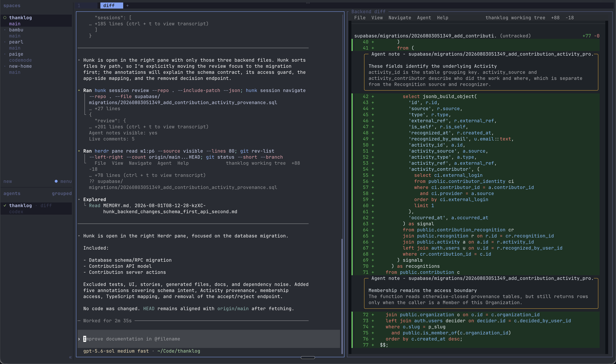This screenshot has height=364, width=616.
Task: Click the +88 working tree additions count
Action: 555,18
